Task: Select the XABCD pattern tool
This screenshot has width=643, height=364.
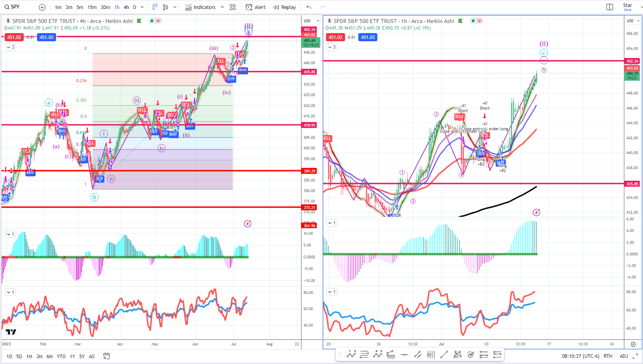Action: pyautogui.click(x=457, y=354)
